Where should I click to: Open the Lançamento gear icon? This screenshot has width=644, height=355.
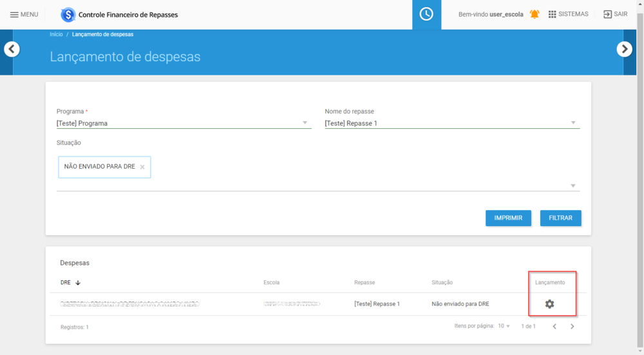coord(549,303)
